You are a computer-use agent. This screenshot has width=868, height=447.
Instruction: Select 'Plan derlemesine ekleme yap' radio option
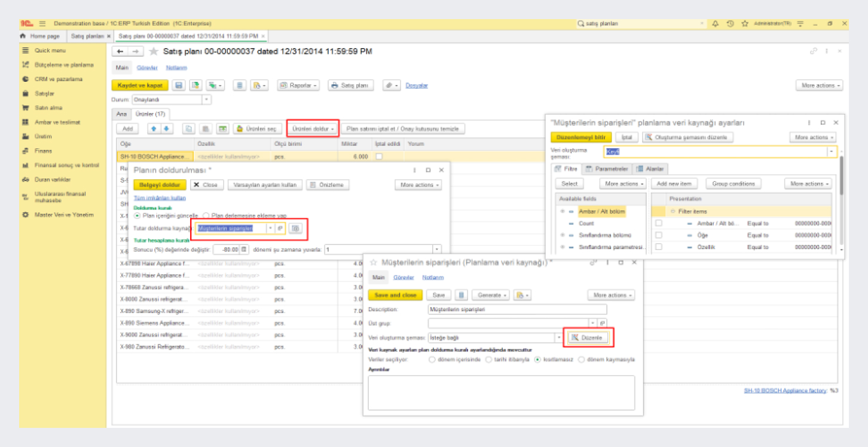(x=206, y=215)
